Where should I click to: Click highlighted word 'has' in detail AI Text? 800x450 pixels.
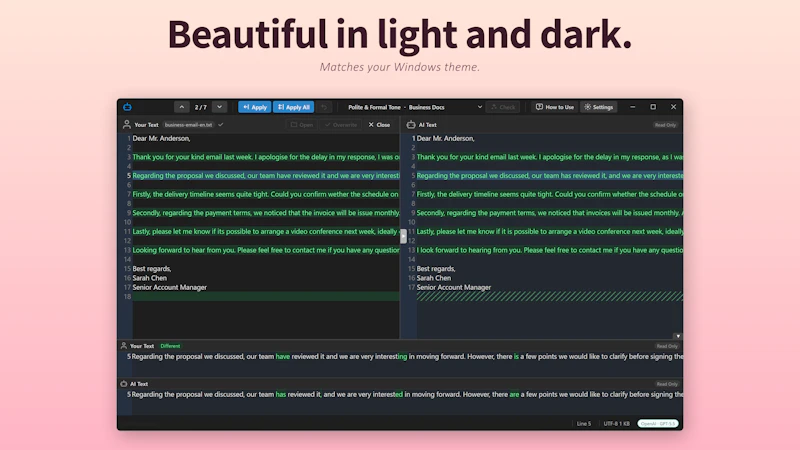[281, 394]
